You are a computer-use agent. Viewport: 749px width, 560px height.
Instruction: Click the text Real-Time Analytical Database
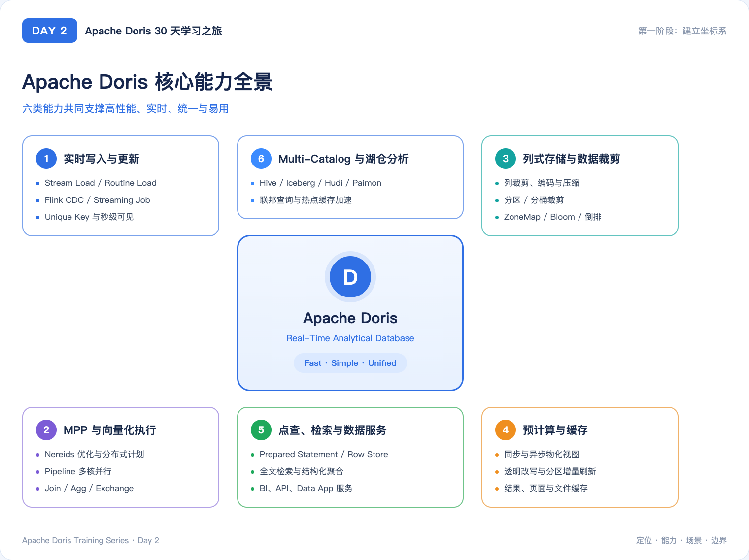tap(350, 338)
